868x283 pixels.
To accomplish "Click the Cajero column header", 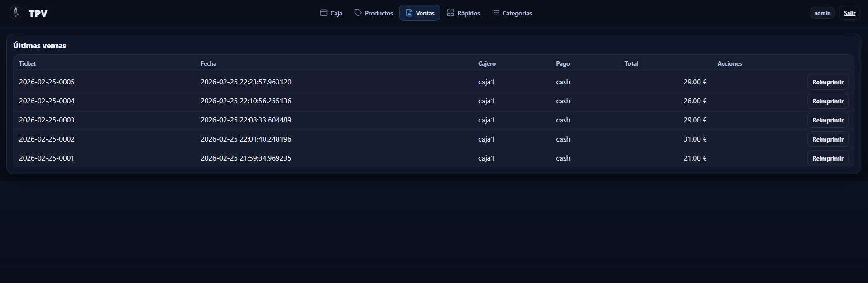I will click(x=487, y=63).
